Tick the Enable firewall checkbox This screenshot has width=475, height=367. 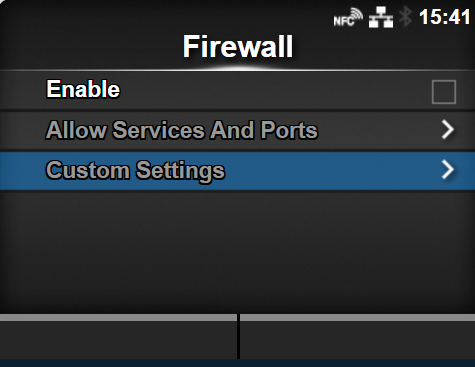[444, 92]
